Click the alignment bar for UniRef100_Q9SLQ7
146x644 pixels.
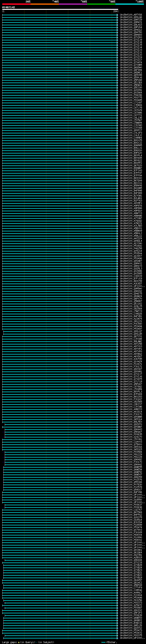coord(61,331)
